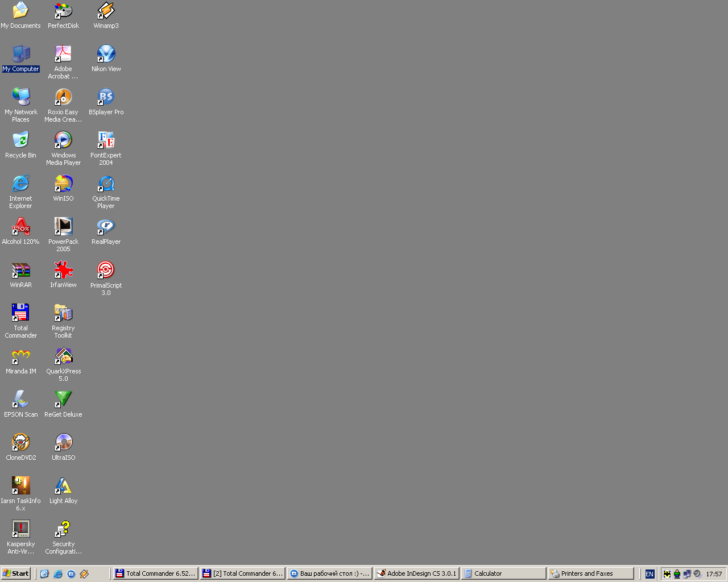Launch Miranda-style 'm' Quick Launch icon
The height and width of the screenshot is (582, 728).
(x=71, y=574)
